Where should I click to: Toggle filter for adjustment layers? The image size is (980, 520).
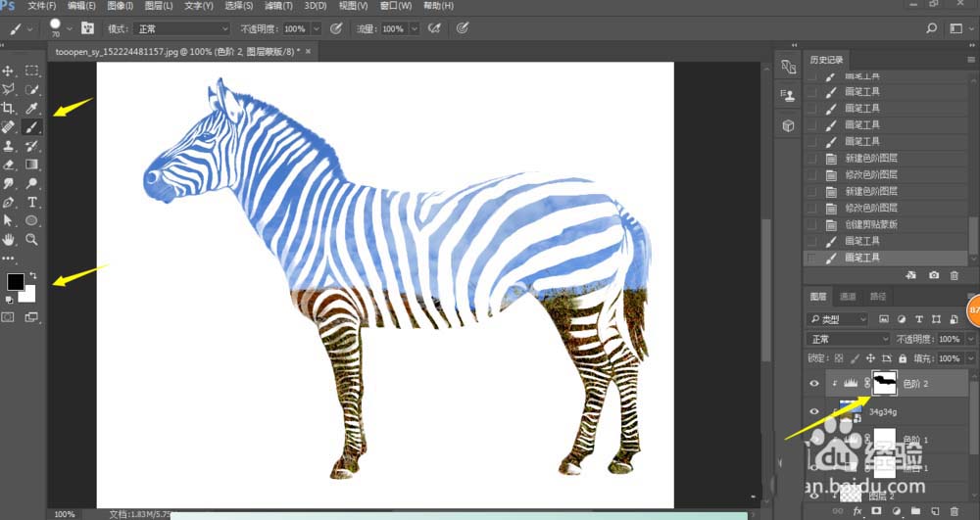[902, 319]
